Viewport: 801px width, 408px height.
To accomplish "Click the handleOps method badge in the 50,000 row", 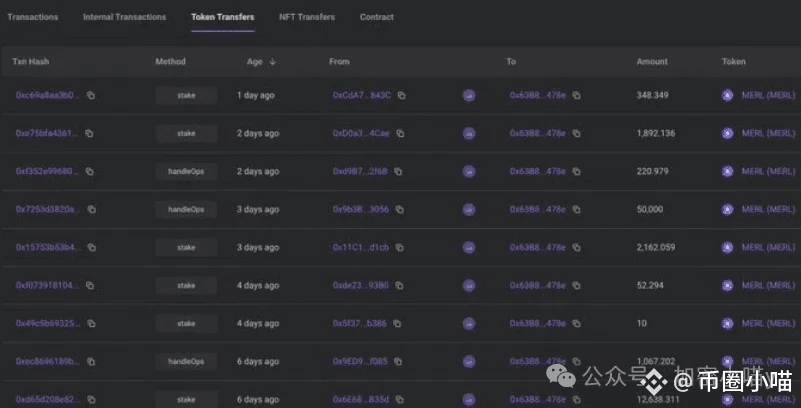I will [186, 209].
